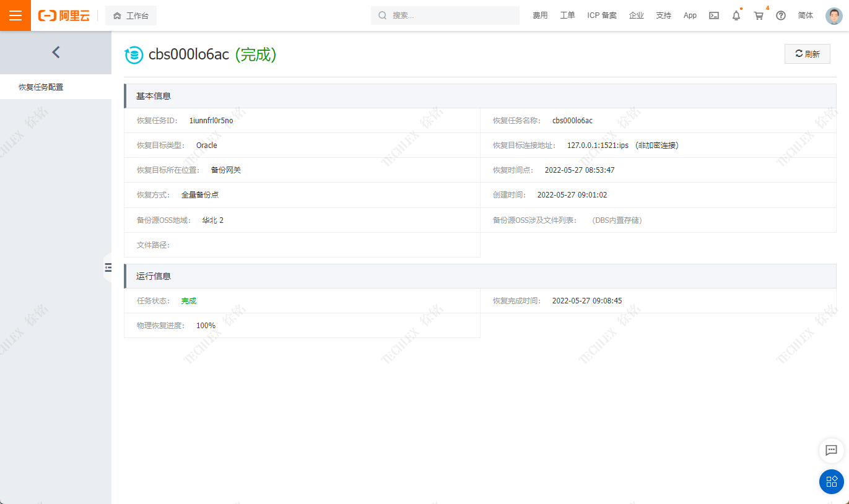Open the user avatar menu
Image resolution: width=849 pixels, height=504 pixels.
pyautogui.click(x=834, y=15)
